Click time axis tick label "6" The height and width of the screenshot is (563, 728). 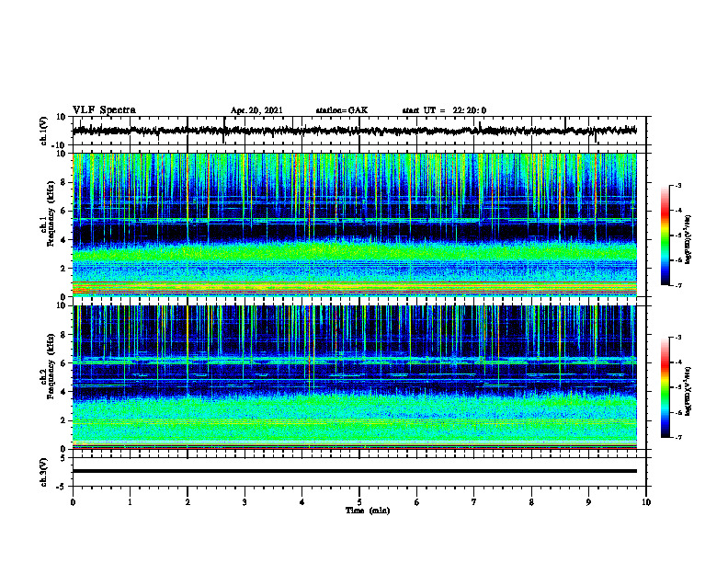point(417,502)
